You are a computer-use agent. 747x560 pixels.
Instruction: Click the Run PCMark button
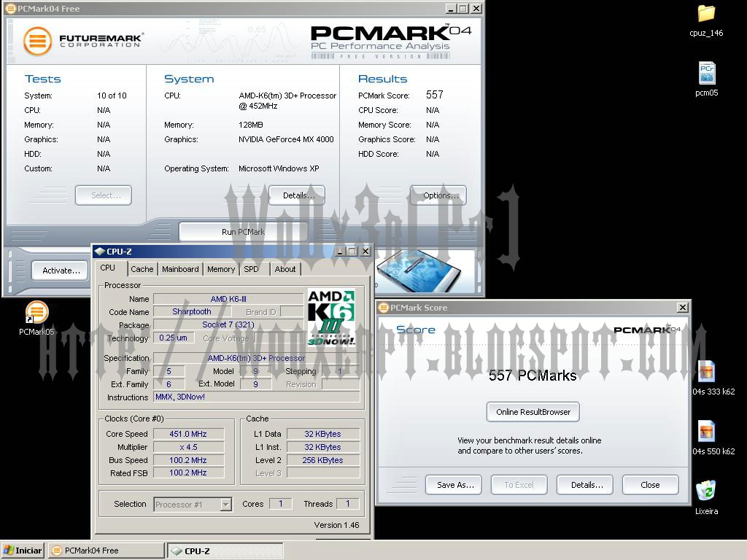[x=243, y=232]
